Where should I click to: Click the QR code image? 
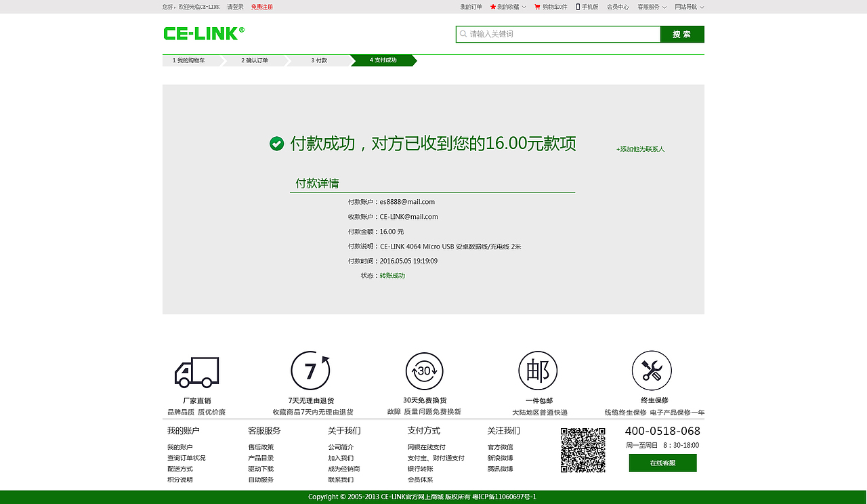point(583,450)
